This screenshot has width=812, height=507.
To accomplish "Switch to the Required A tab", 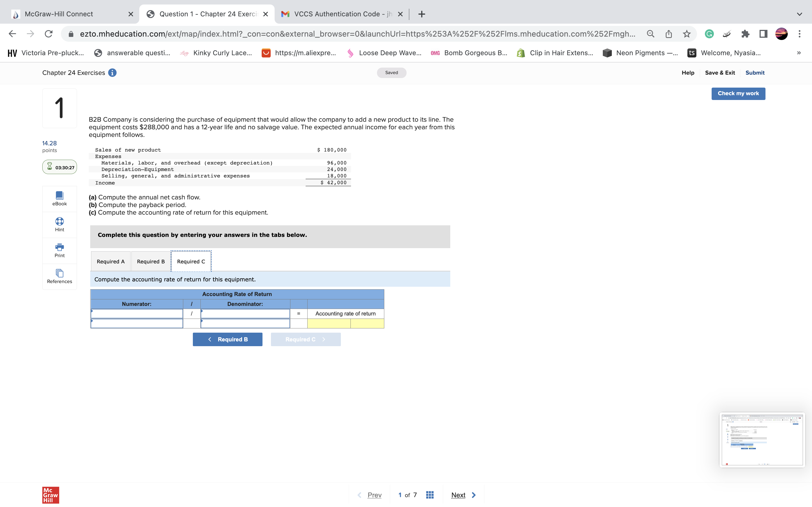I will [x=111, y=262].
